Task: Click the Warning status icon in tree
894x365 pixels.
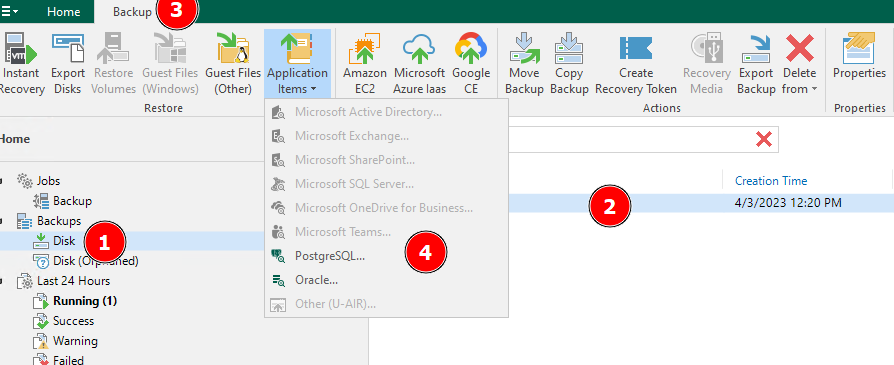Action: point(40,340)
